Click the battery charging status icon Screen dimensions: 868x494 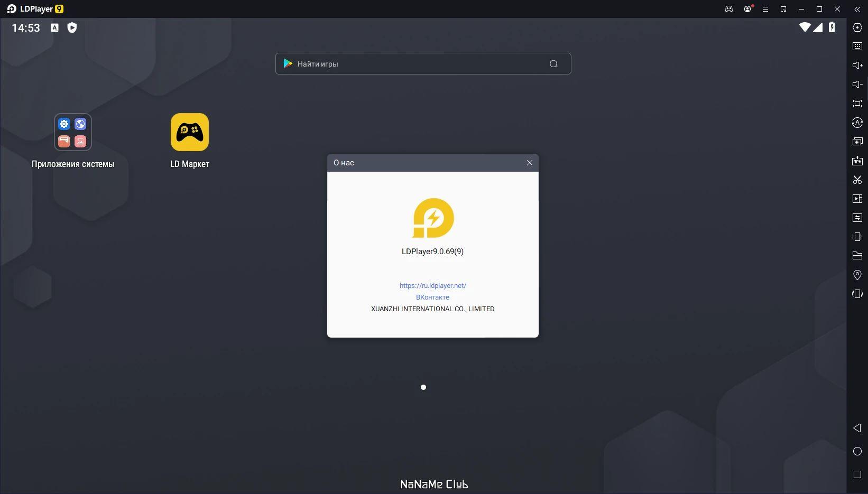point(832,27)
